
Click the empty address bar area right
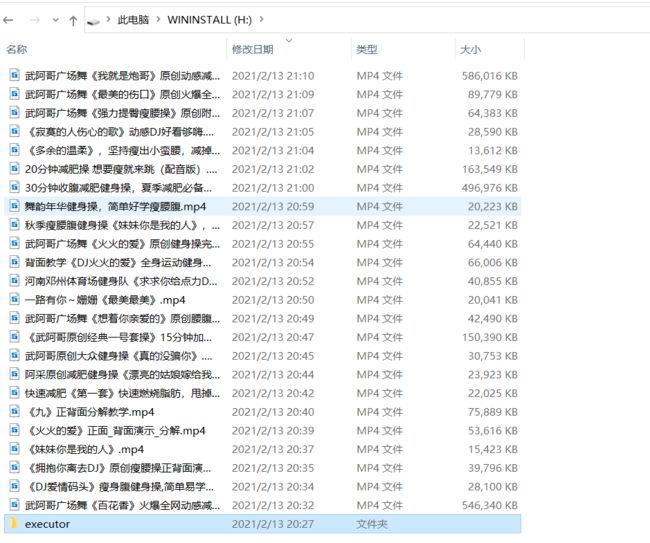click(x=456, y=20)
